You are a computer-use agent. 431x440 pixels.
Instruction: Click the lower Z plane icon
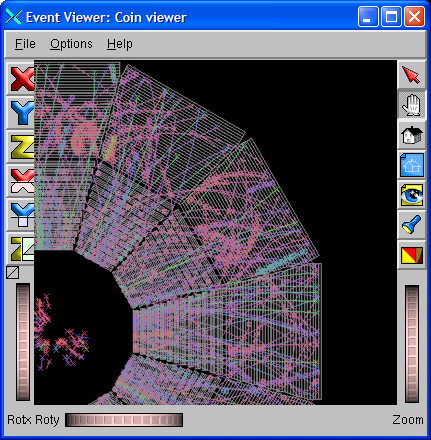pyautogui.click(x=21, y=249)
